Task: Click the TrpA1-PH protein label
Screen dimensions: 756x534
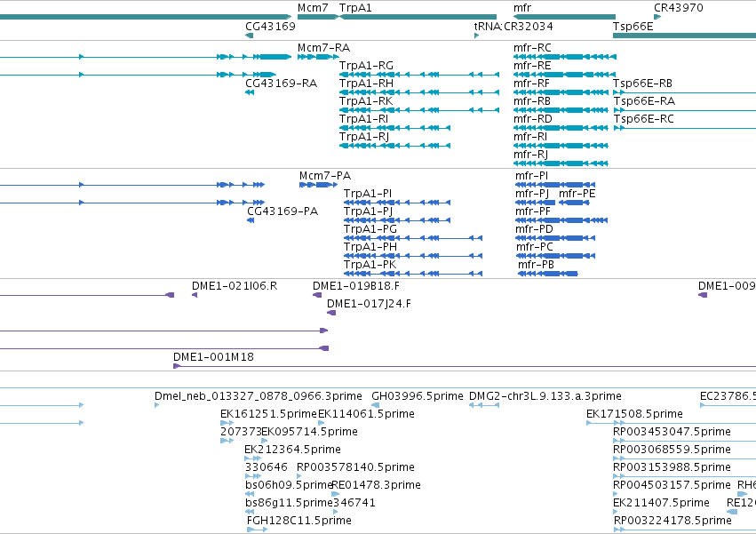Action: [370, 248]
